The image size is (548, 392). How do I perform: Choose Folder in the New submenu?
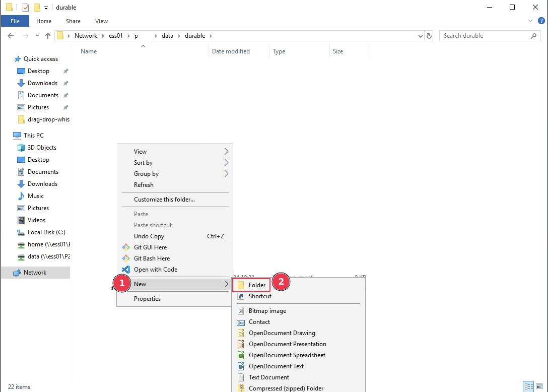252,285
